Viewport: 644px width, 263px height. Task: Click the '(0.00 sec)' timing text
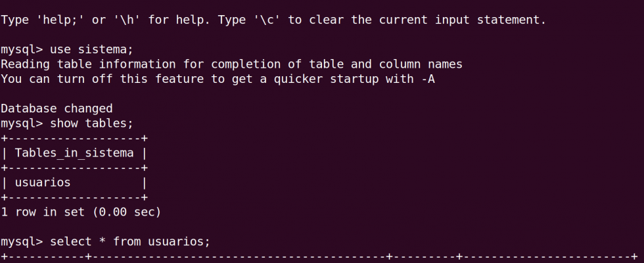click(127, 212)
